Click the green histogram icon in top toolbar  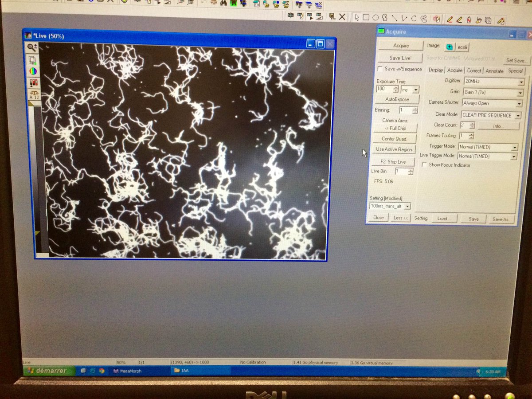[234, 3]
